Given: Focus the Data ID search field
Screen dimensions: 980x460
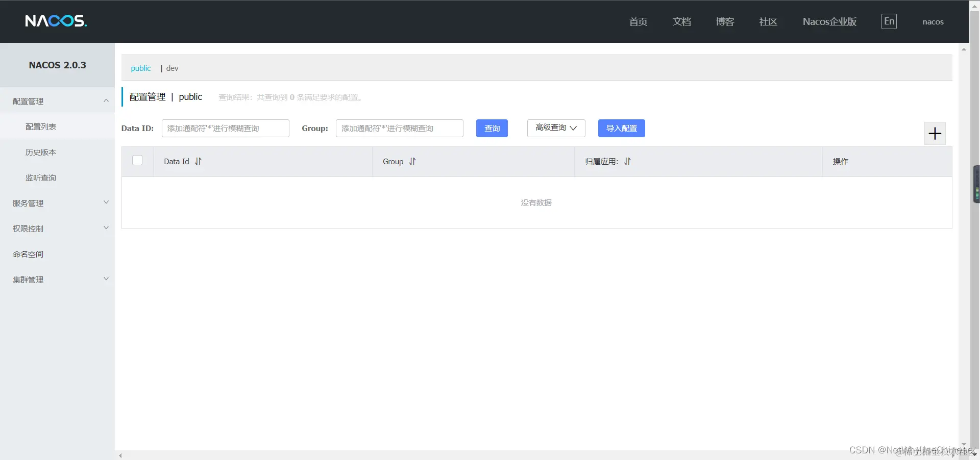Looking at the screenshot, I should 225,128.
